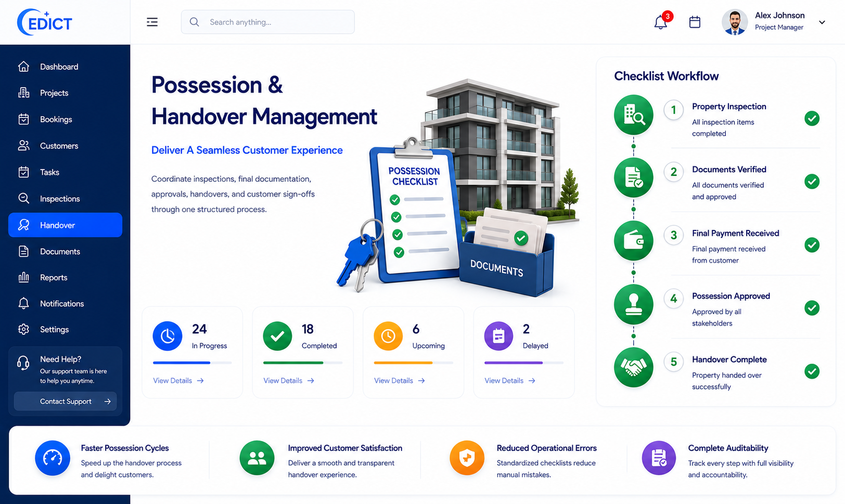Expand the Alex Johnson account dropdown
Image resolution: width=845 pixels, height=504 pixels.
point(822,22)
